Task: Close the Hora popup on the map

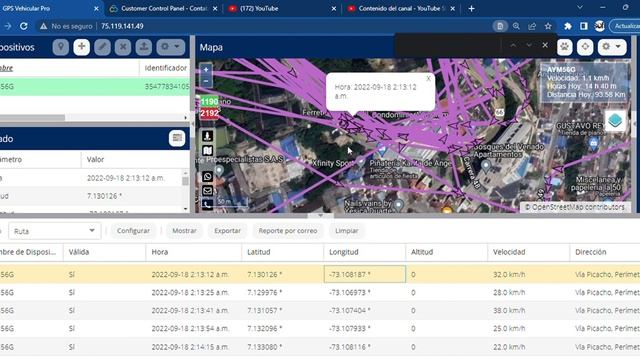Action: pyautogui.click(x=428, y=78)
